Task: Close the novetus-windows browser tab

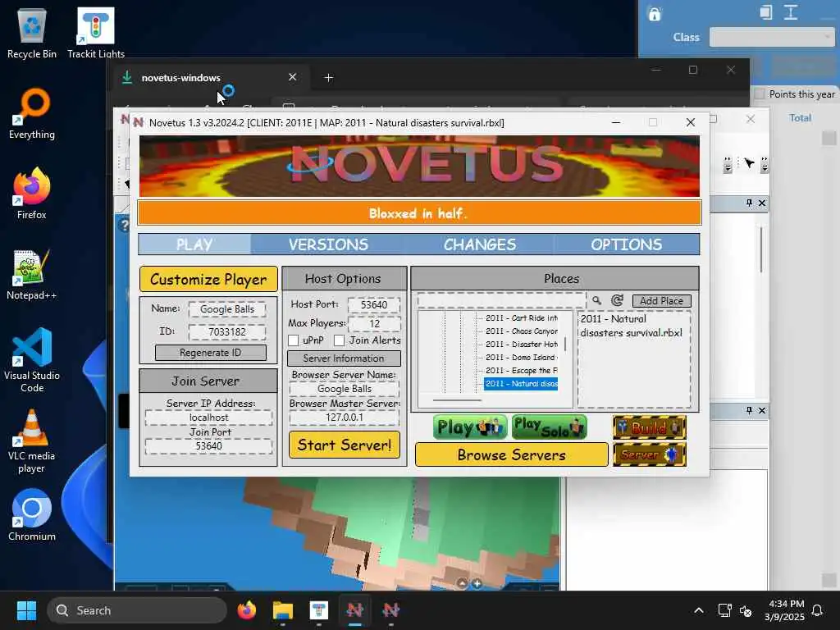Action: [x=293, y=77]
